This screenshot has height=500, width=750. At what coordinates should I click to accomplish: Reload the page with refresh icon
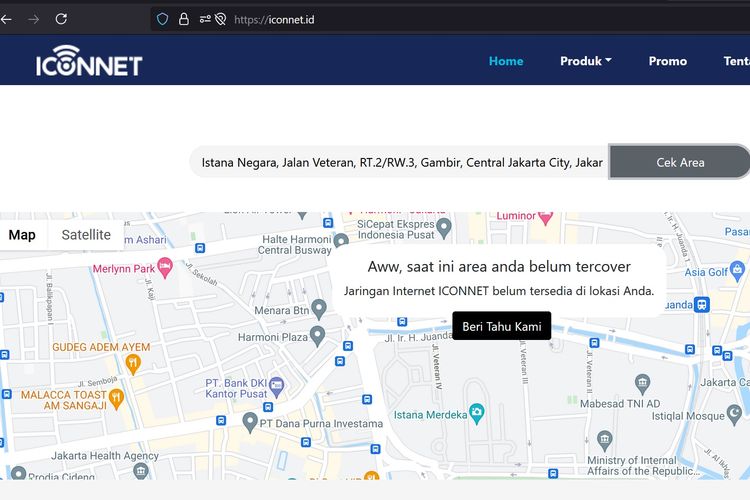(61, 19)
